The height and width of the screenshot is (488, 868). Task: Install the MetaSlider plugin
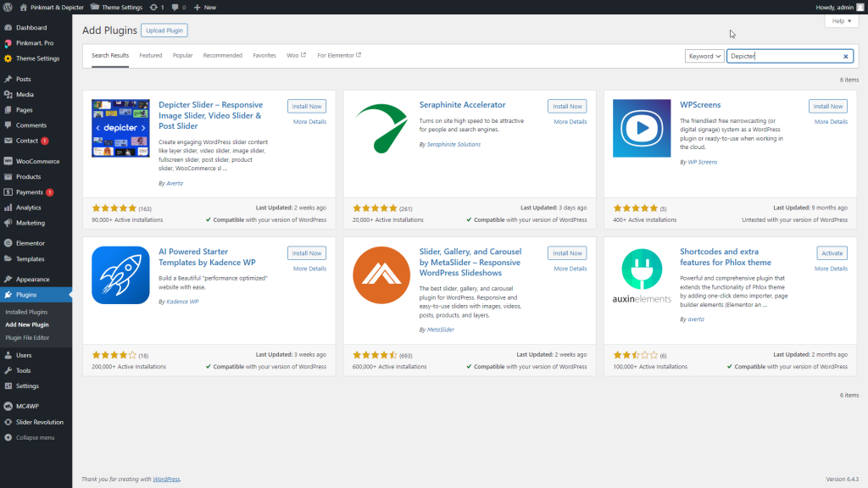(x=567, y=252)
